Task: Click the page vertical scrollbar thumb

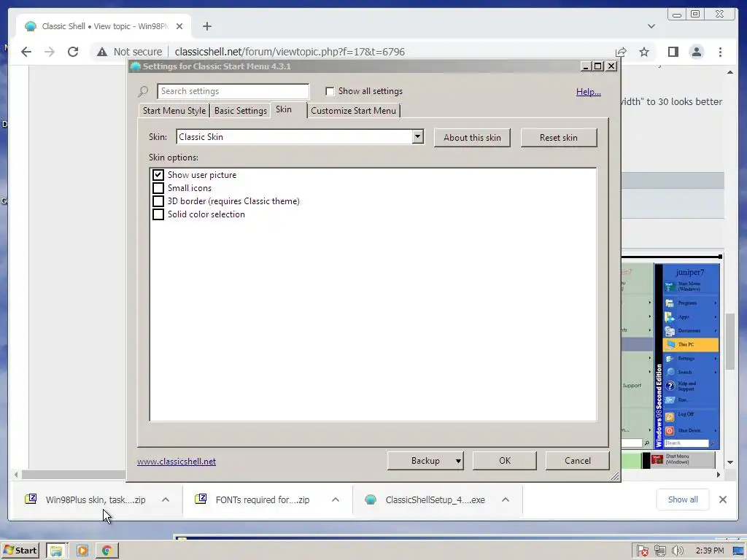Action: tap(729, 341)
